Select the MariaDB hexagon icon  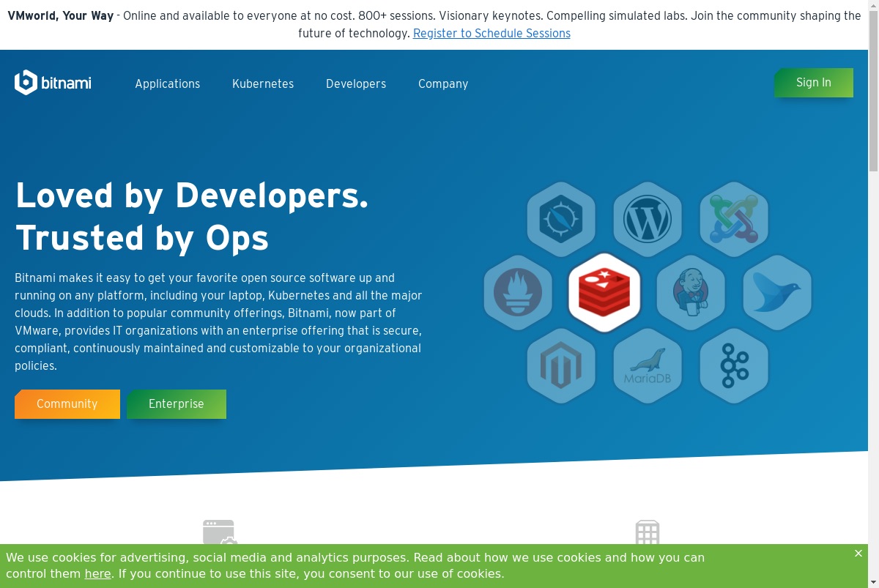click(x=648, y=366)
